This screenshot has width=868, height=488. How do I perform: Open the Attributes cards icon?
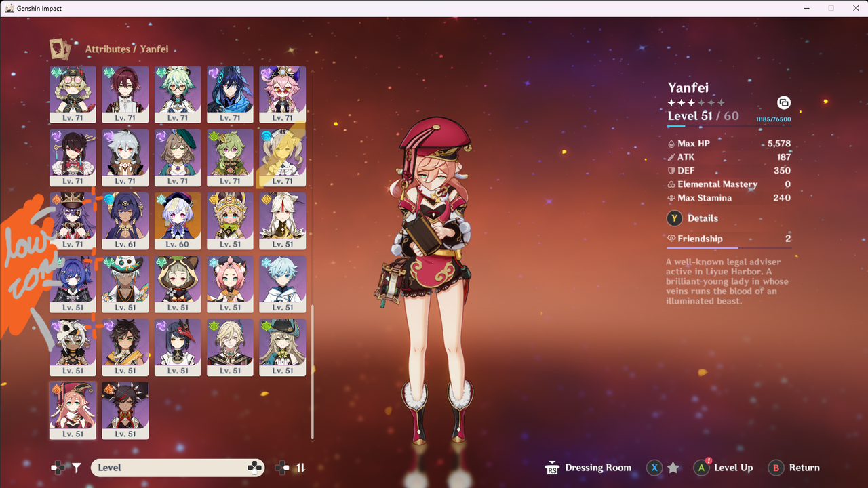tap(60, 49)
